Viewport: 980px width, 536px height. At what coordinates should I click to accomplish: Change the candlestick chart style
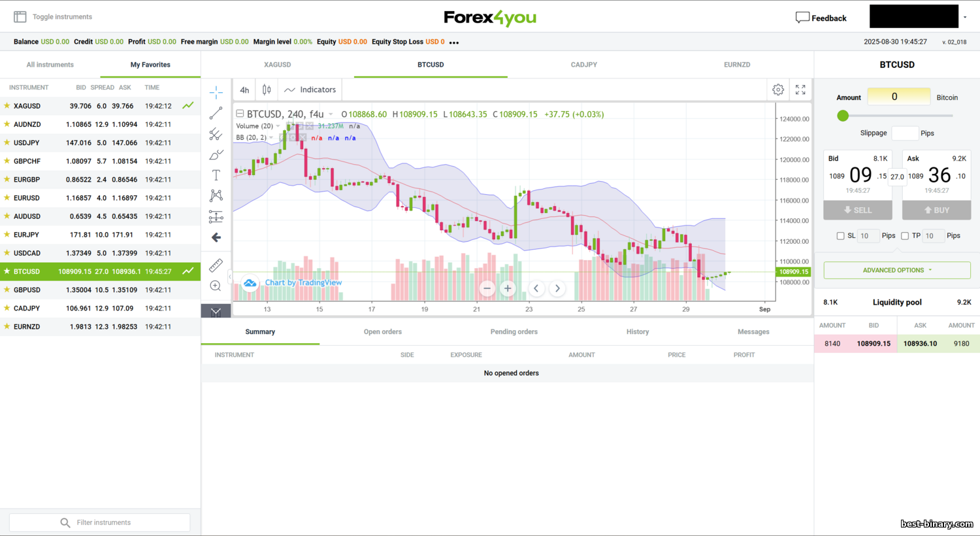pyautogui.click(x=267, y=90)
